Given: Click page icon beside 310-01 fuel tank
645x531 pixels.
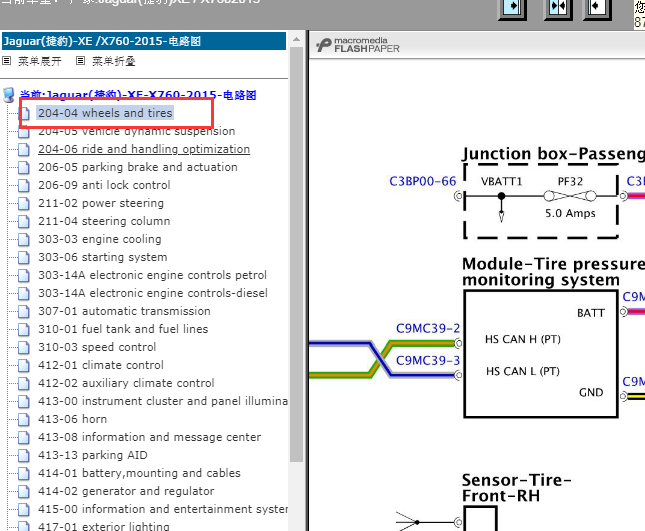Looking at the screenshot, I should pos(24,329).
